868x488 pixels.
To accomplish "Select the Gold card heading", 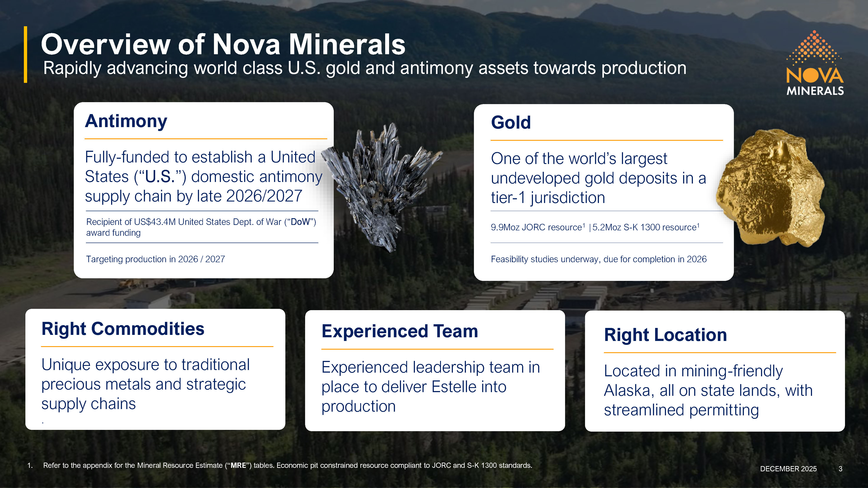I will click(x=511, y=123).
